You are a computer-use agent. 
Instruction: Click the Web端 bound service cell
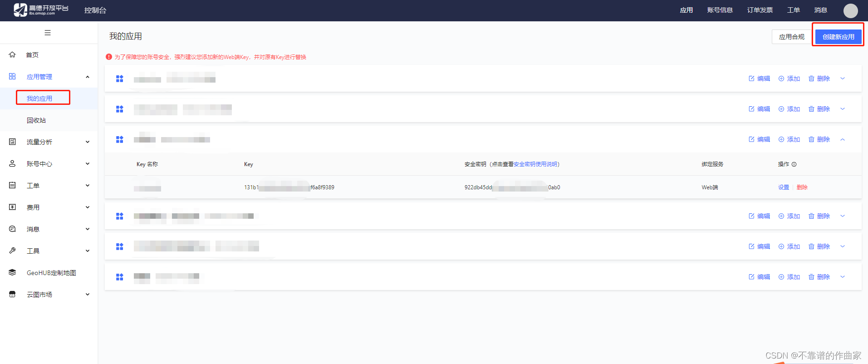(x=710, y=187)
